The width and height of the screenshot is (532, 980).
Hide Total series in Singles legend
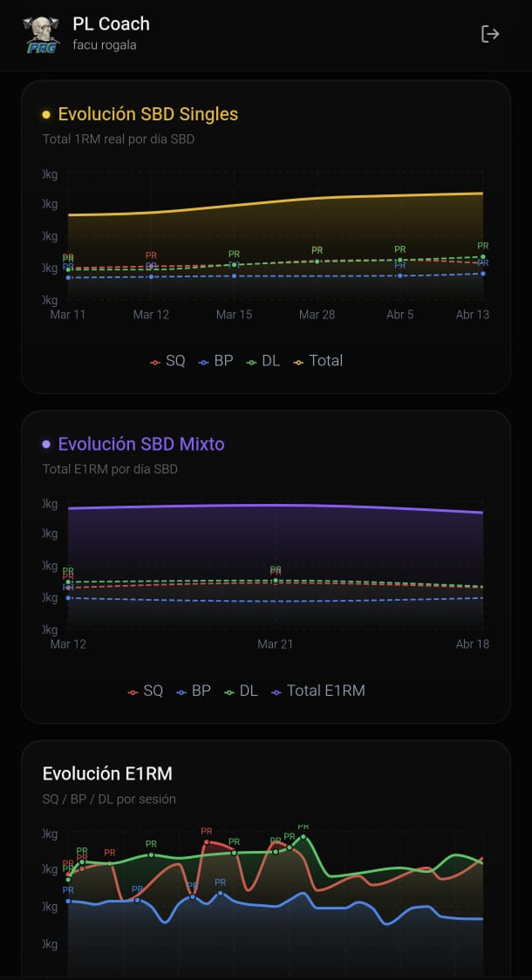click(x=318, y=361)
